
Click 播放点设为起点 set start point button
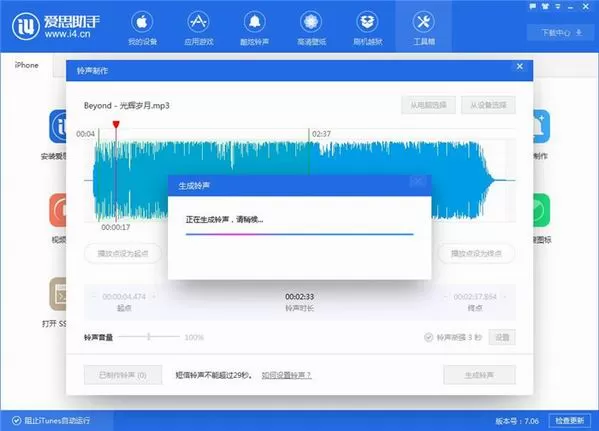coord(123,253)
